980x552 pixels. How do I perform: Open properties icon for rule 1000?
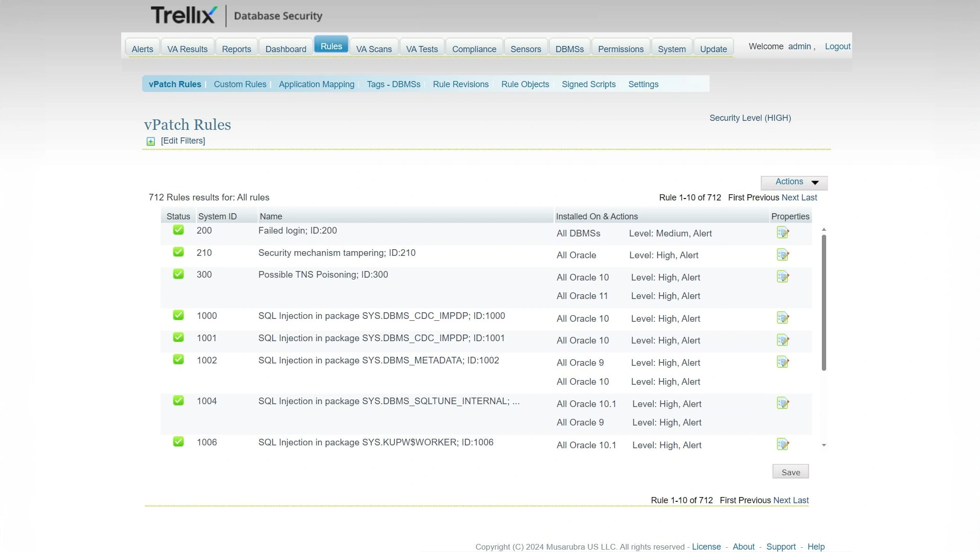(783, 318)
